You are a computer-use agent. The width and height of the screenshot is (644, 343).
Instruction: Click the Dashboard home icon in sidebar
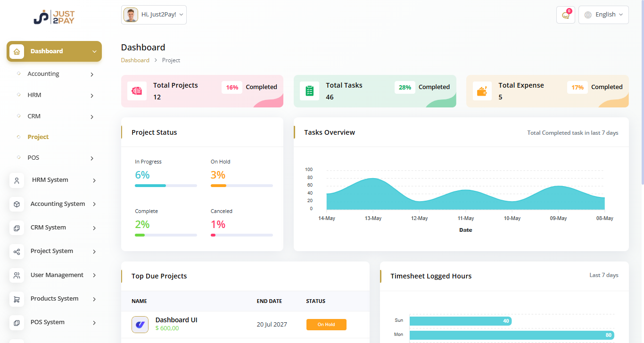(x=17, y=51)
